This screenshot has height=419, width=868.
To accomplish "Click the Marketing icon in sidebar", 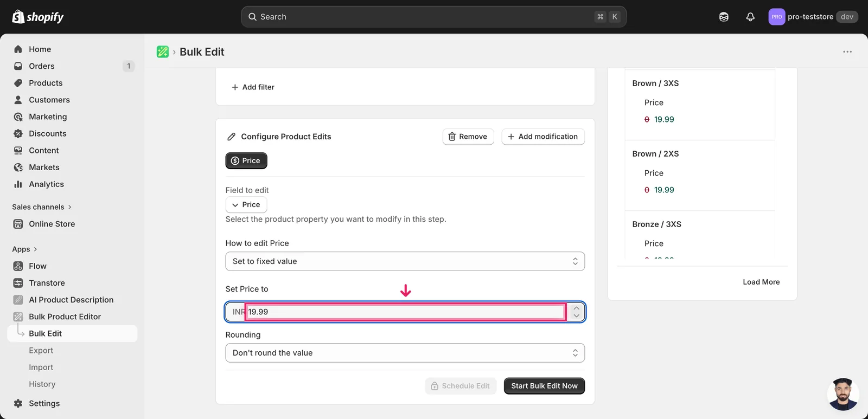I will tap(18, 117).
